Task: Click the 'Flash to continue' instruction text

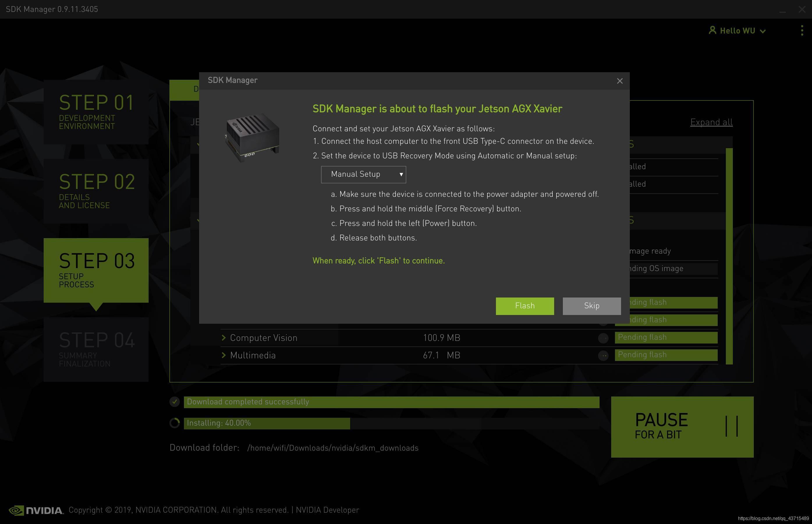Action: [379, 261]
